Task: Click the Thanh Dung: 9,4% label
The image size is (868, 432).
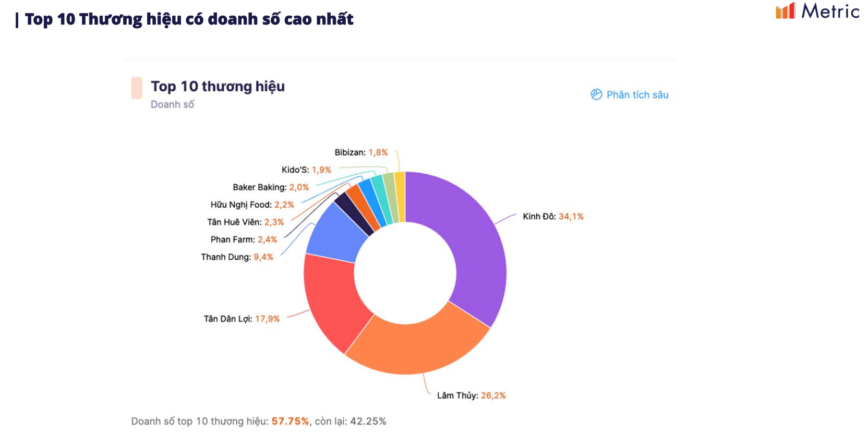Action: [x=237, y=257]
